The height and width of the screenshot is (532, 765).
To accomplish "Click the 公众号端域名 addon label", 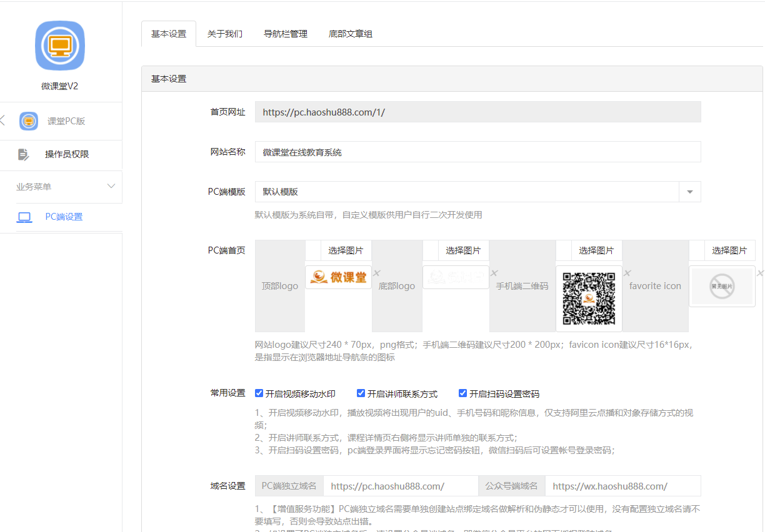I will coord(512,486).
